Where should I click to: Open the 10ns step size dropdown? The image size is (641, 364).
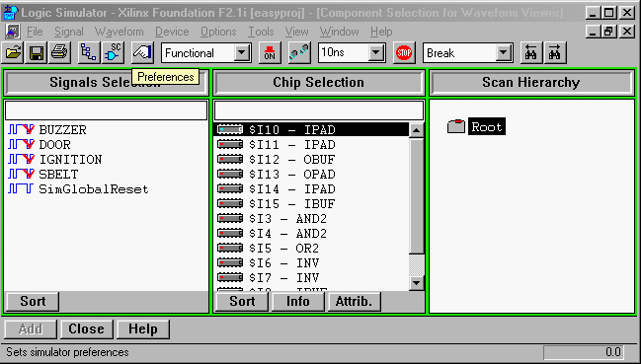pos(375,52)
